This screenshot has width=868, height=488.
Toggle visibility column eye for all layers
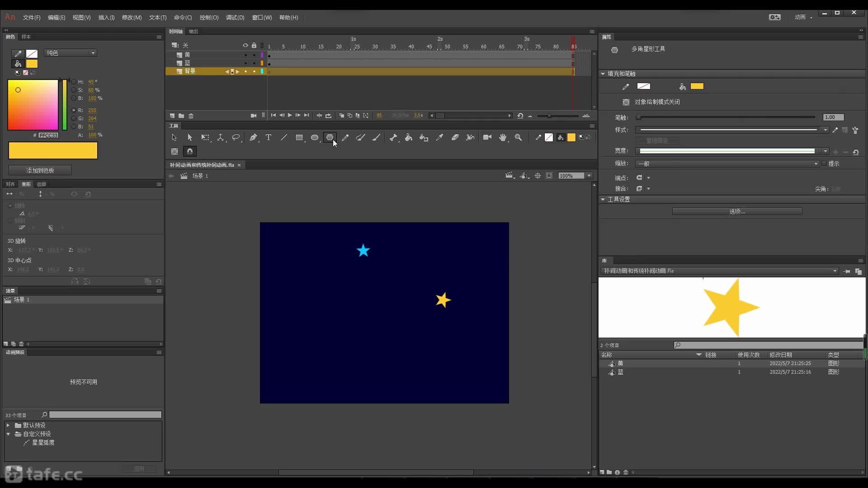tap(245, 45)
